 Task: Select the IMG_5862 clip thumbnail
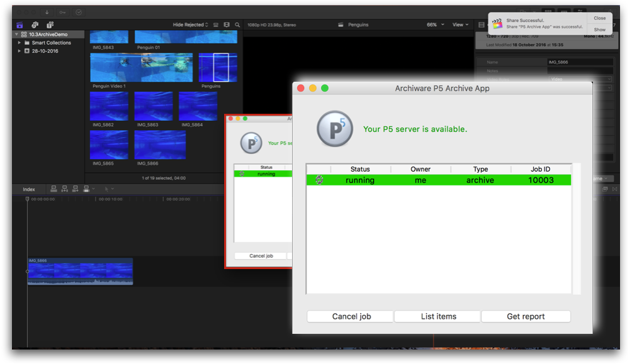coord(109,106)
